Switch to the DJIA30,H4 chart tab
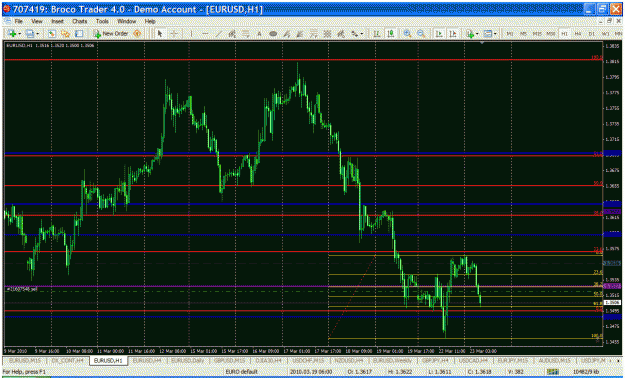 270,360
